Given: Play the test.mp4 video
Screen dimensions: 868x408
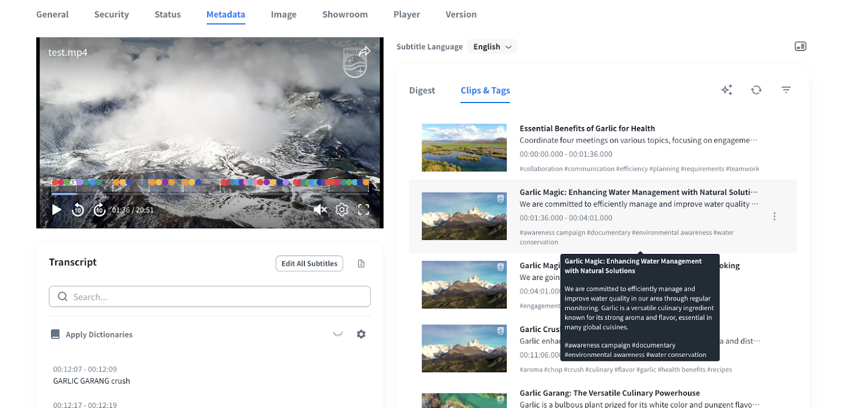Looking at the screenshot, I should click(56, 210).
